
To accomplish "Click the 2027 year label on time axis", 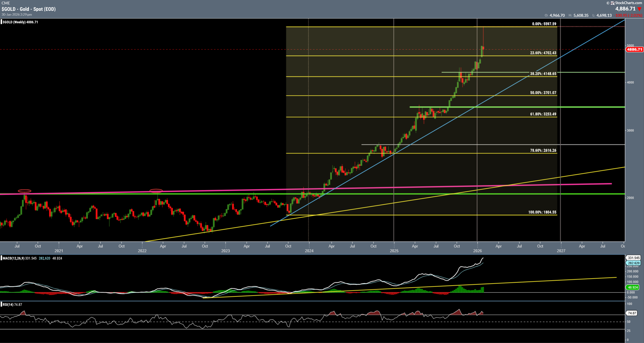I will (561, 251).
